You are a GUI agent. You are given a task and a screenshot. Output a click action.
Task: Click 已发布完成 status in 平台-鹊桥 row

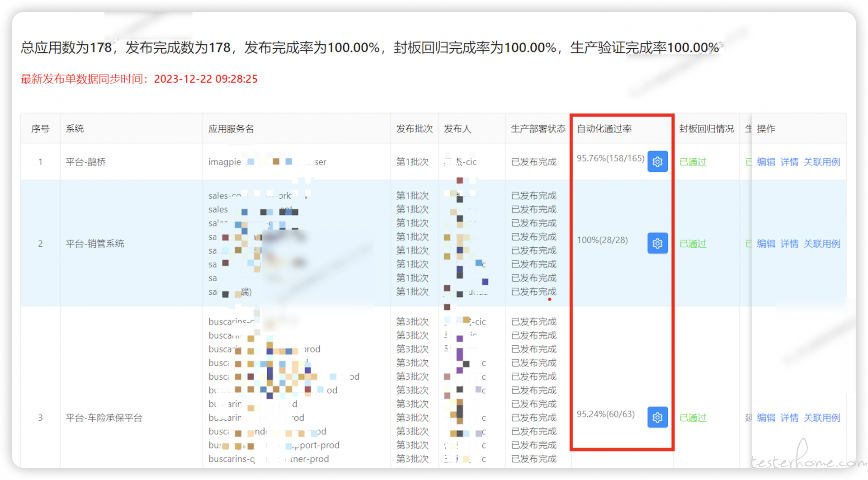tap(533, 162)
